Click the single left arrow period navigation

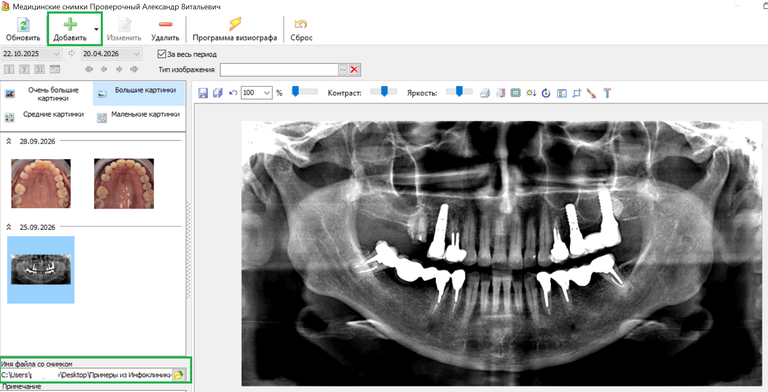click(x=104, y=70)
